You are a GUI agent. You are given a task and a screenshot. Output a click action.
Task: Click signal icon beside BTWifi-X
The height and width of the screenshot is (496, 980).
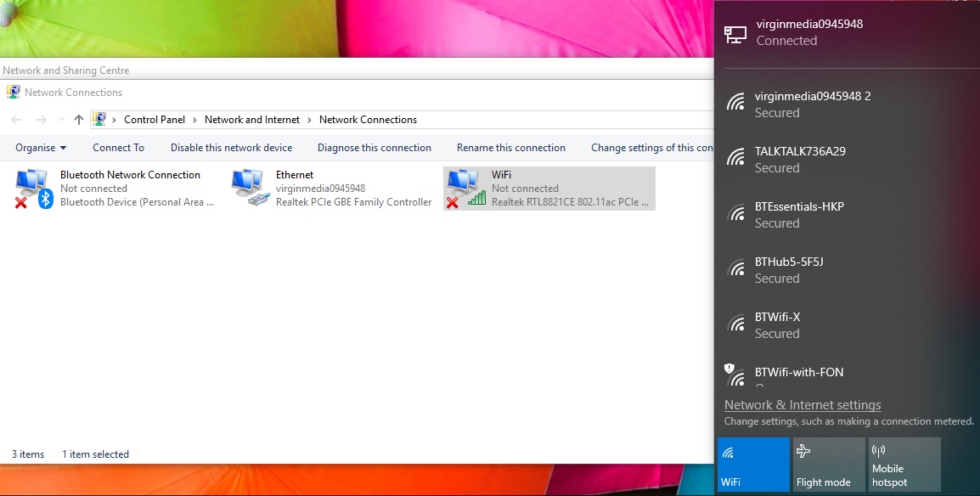[735, 323]
